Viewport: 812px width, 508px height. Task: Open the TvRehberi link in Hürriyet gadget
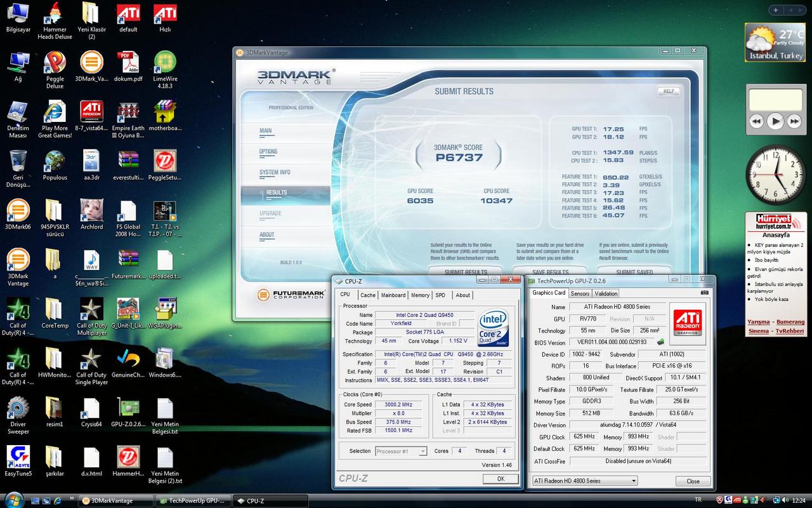point(790,331)
